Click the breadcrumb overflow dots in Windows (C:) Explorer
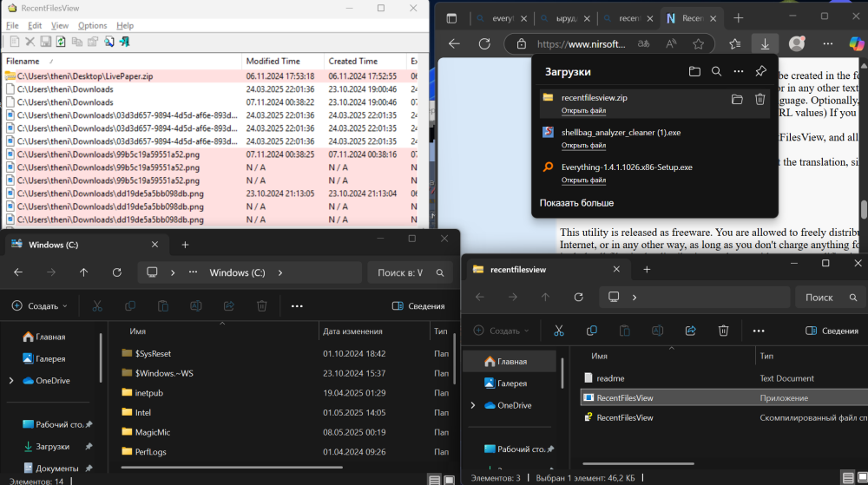The image size is (868, 485). click(x=193, y=272)
